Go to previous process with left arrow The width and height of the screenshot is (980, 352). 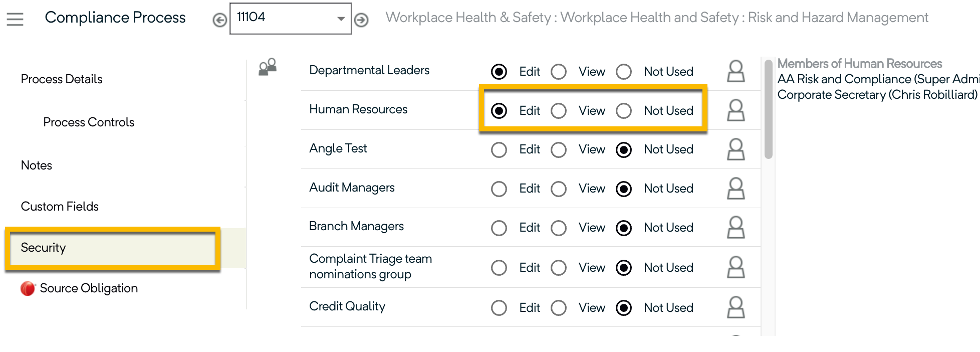click(219, 20)
